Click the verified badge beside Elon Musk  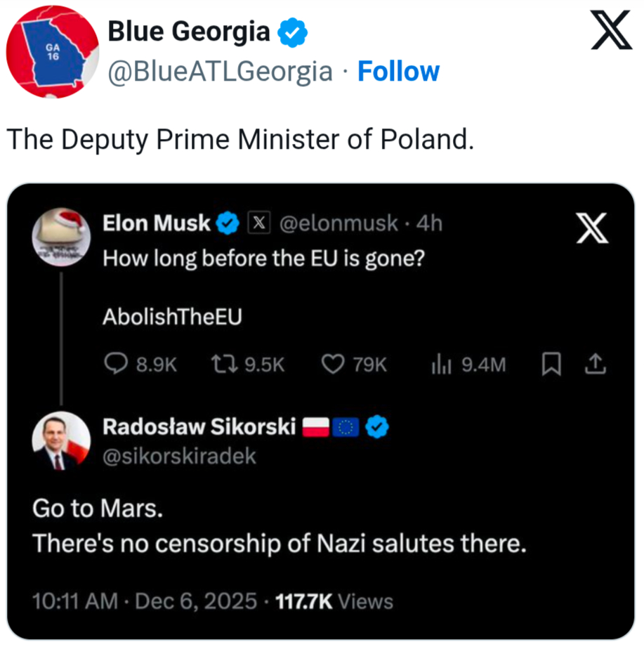[x=227, y=223]
